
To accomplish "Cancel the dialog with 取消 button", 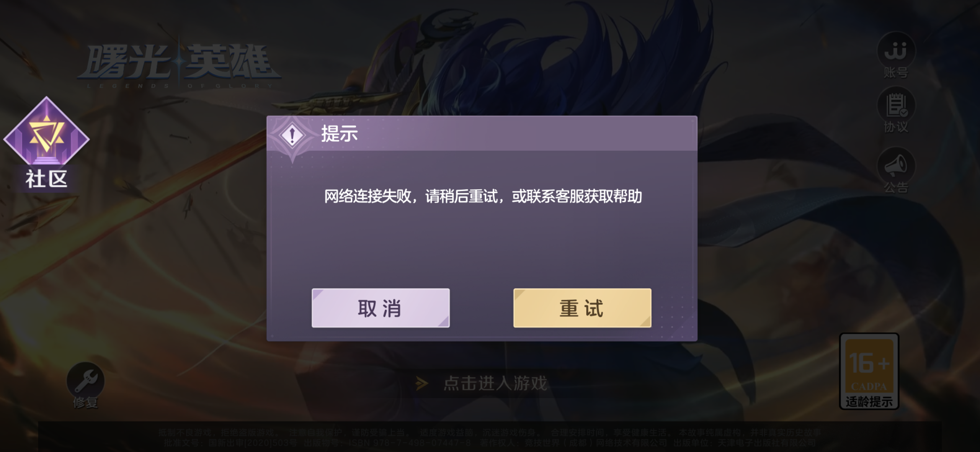I will (380, 308).
